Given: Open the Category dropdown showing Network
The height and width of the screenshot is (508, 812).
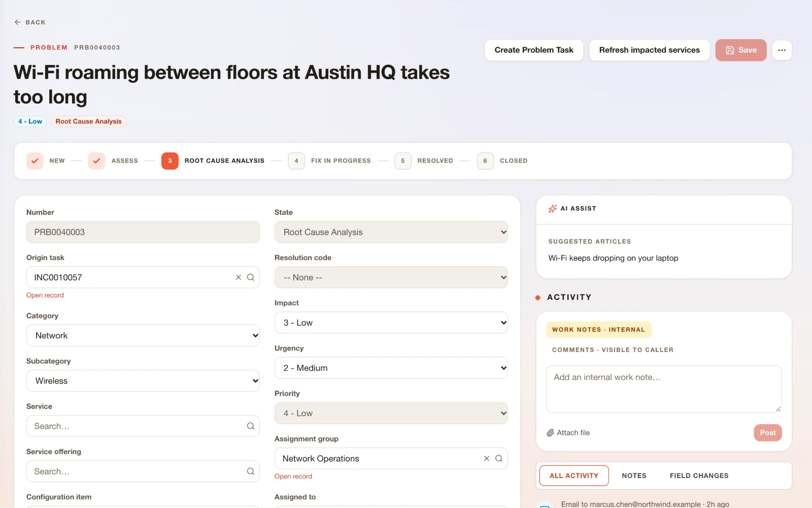Looking at the screenshot, I should 143,335.
